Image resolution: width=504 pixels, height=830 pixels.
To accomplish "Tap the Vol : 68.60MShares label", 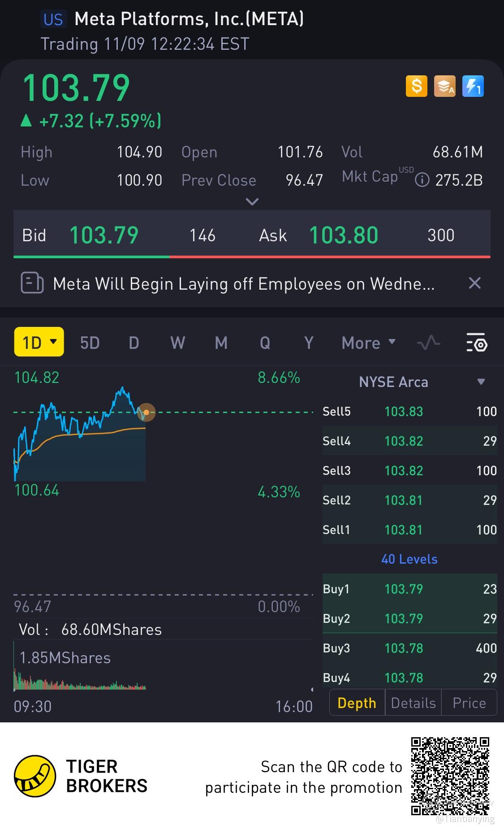I will [90, 630].
